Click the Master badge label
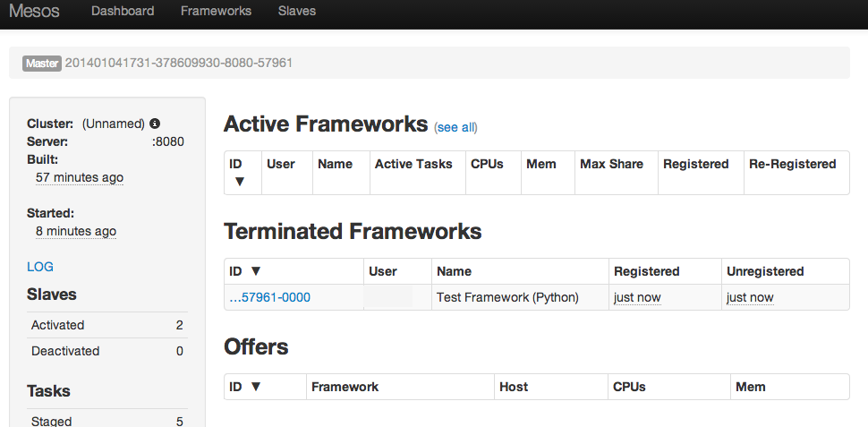868x427 pixels. point(42,64)
